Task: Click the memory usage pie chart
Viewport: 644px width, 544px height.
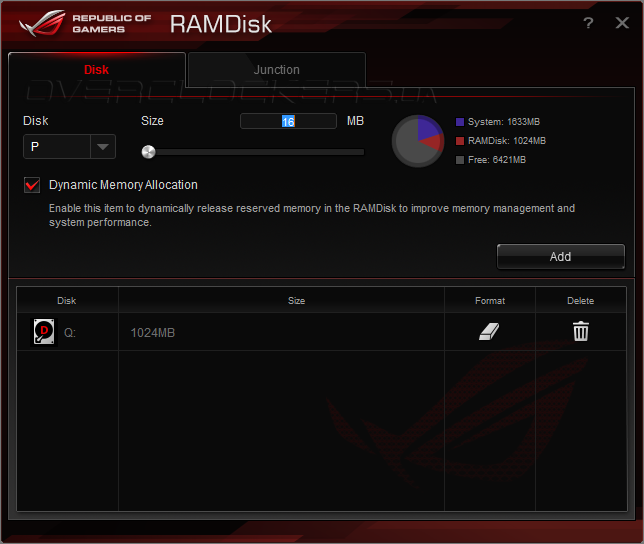Action: pos(418,141)
